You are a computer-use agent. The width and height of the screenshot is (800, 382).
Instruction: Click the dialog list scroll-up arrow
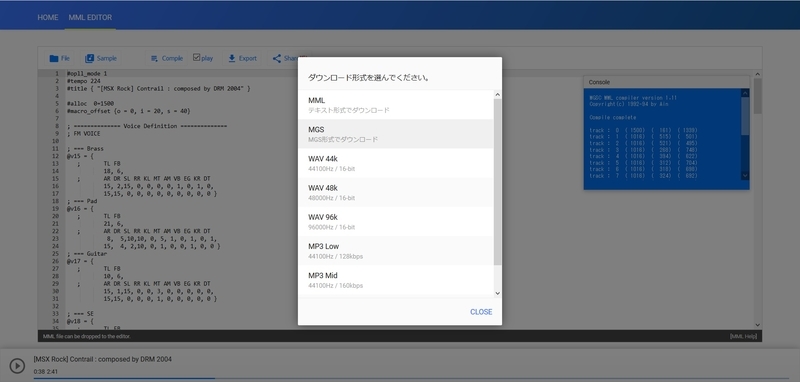[497, 95]
